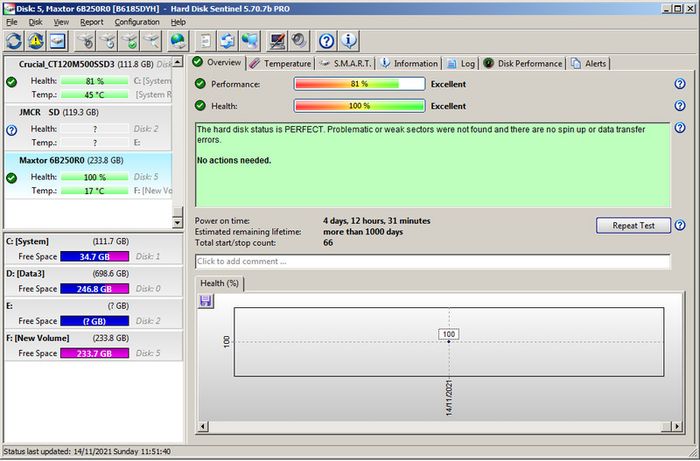700x461 pixels.
Task: Click the blue circular-arrows document icon
Action: coord(227,41)
